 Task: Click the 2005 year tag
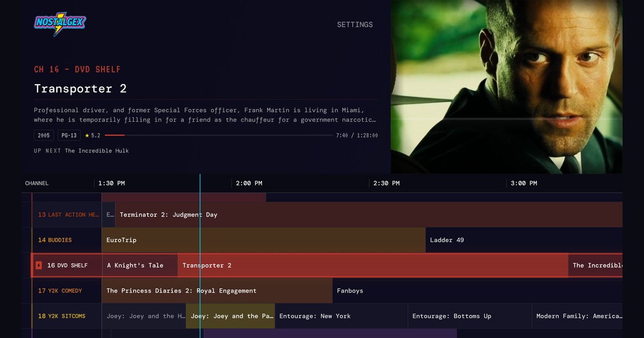tap(44, 135)
